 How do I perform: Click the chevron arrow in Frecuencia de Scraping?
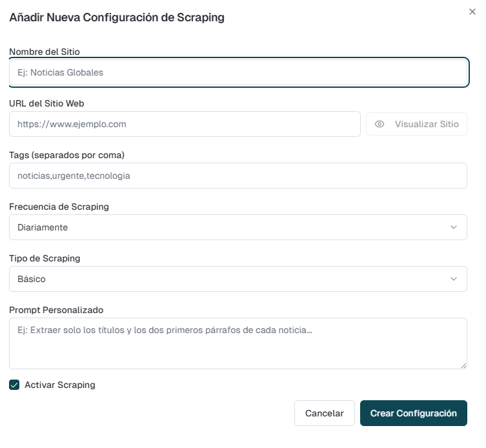tap(454, 227)
